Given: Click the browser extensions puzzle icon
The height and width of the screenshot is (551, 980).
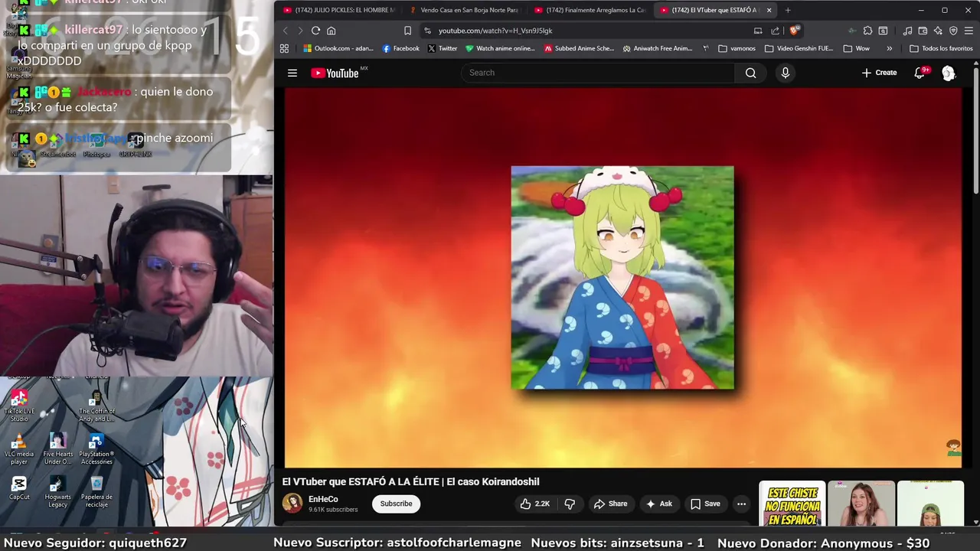Looking at the screenshot, I should [x=867, y=31].
